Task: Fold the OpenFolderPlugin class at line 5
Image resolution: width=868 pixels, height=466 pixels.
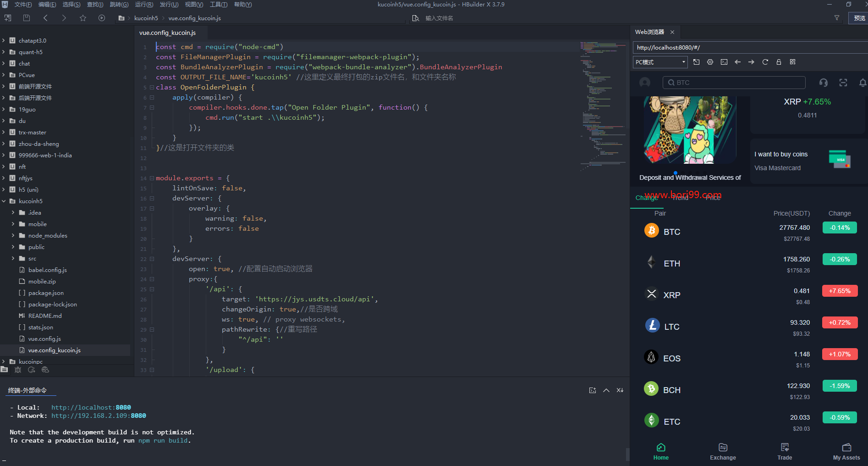Action: click(152, 87)
